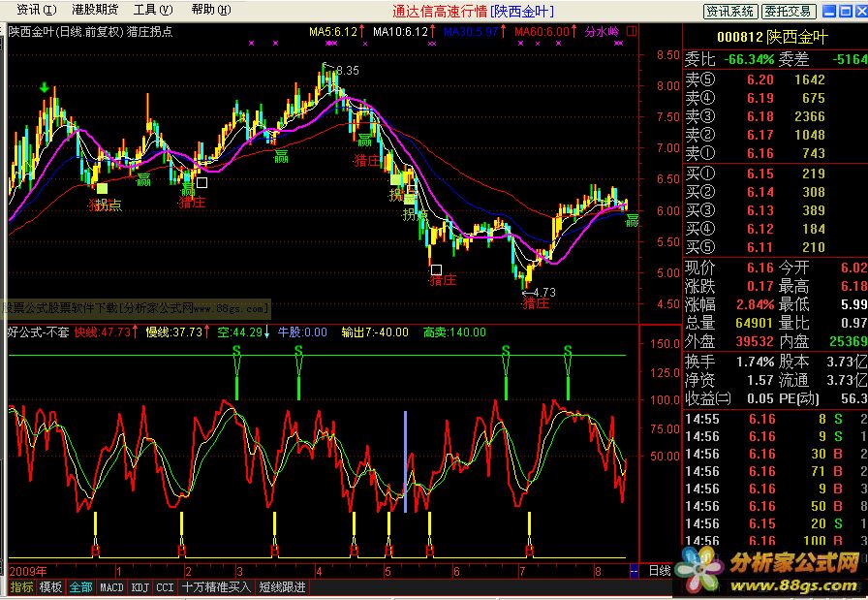
Task: Click the 总量 64901 value
Action: (x=755, y=323)
